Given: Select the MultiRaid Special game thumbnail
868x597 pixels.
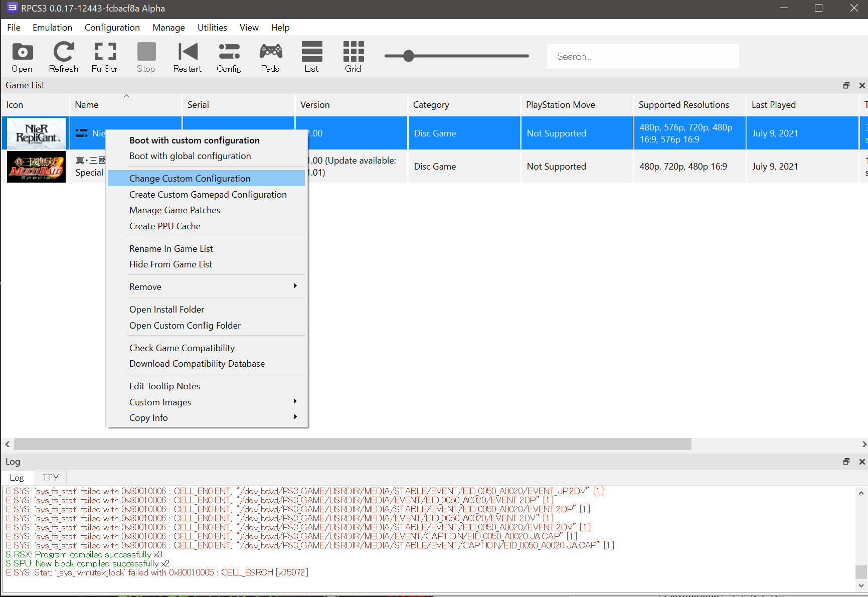Looking at the screenshot, I should click(x=36, y=167).
